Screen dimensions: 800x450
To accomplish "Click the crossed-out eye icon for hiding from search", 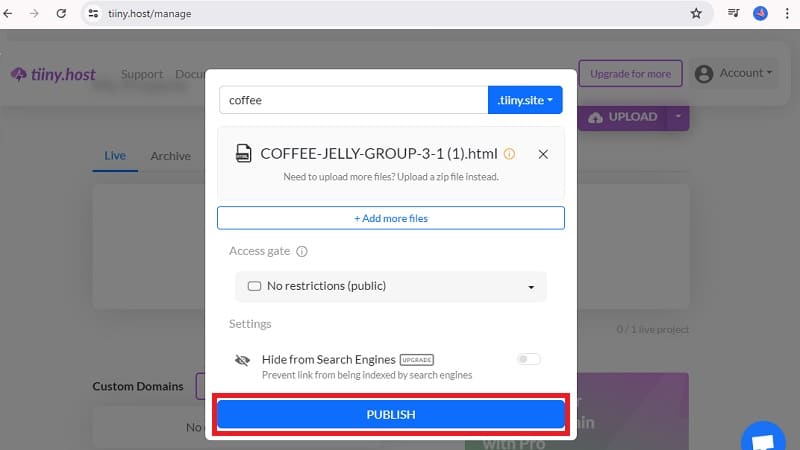I will (x=242, y=360).
